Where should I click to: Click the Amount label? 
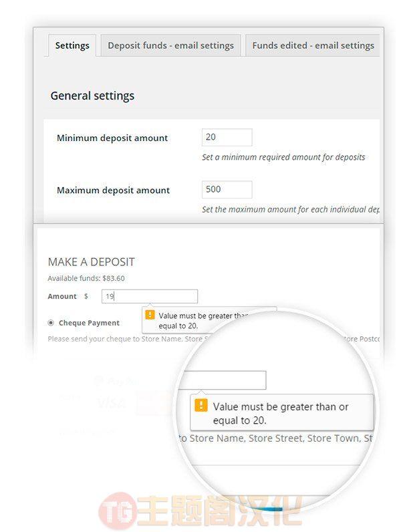click(62, 296)
